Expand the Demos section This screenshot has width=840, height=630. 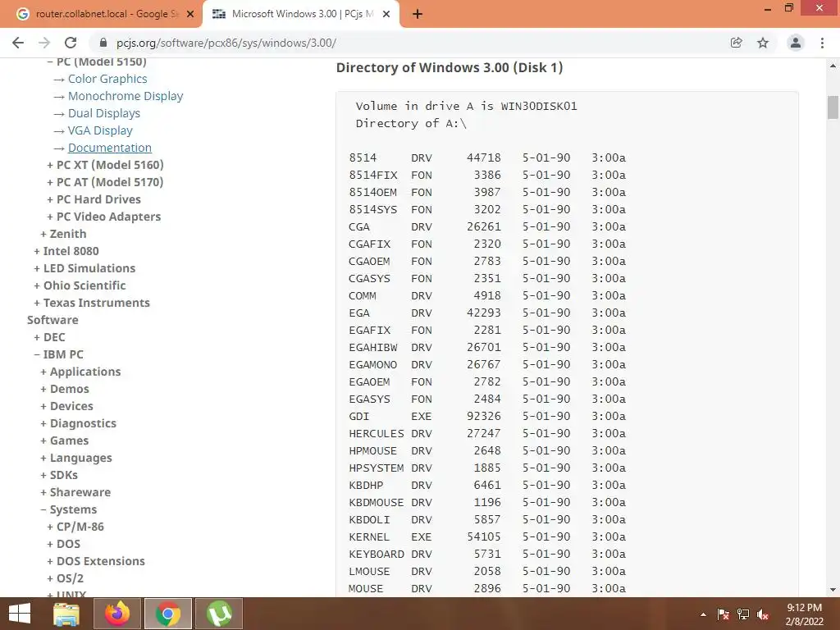65,389
